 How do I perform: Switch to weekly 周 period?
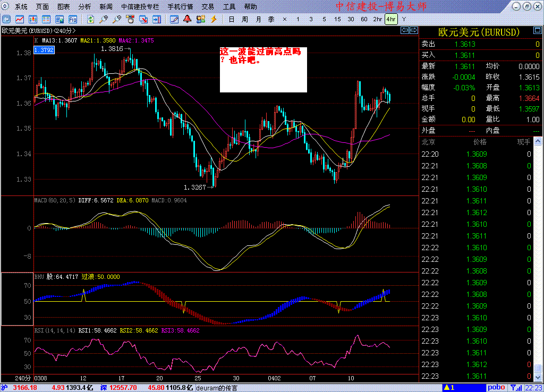244,20
